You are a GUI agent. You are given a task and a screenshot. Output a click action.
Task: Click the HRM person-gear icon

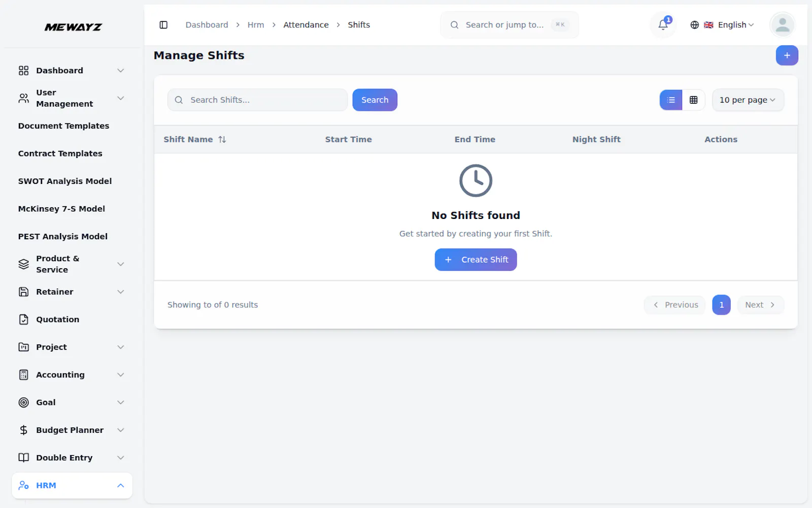click(x=24, y=486)
